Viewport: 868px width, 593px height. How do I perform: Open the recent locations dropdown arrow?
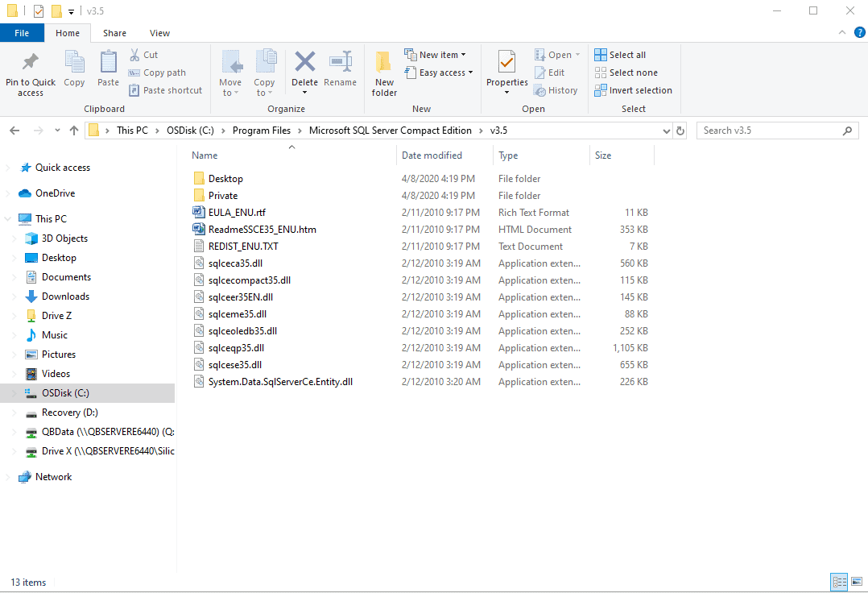pyautogui.click(x=58, y=131)
